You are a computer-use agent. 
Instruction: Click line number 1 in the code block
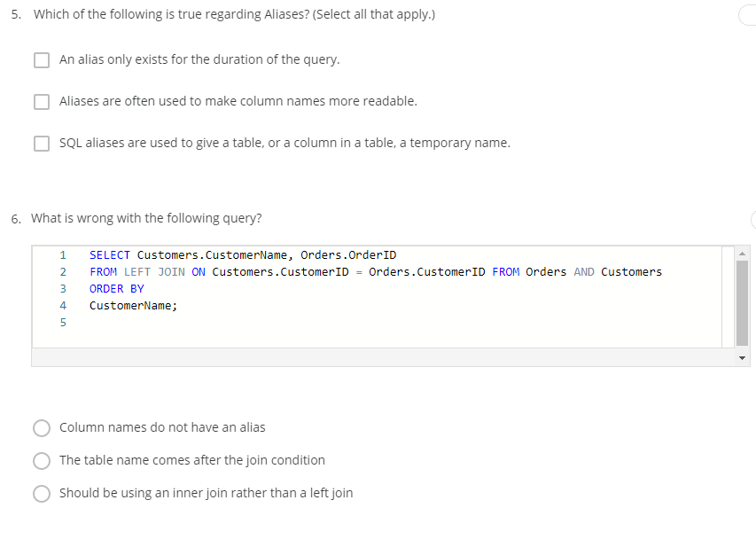63,254
